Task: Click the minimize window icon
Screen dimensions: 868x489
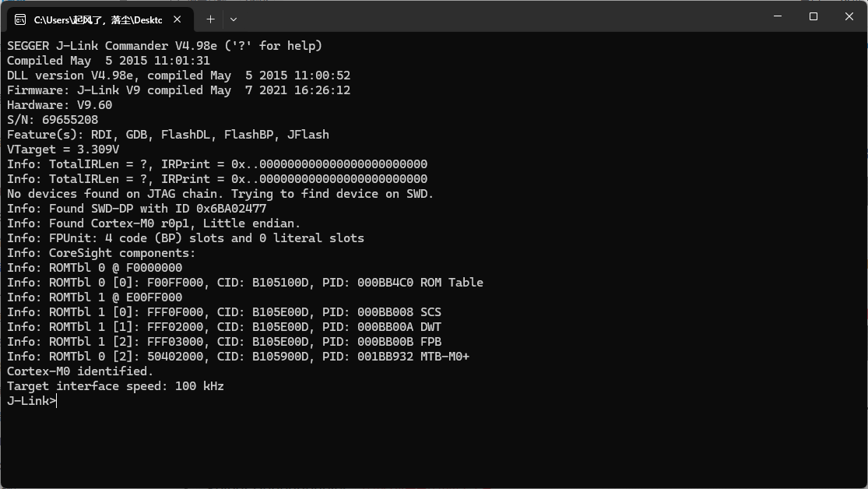Action: [x=776, y=16]
